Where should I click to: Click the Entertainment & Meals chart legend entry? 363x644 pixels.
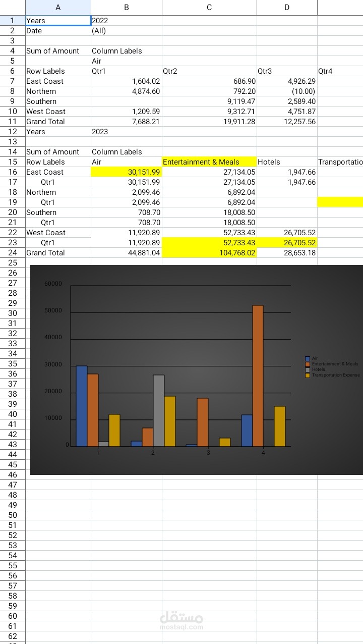click(332, 364)
